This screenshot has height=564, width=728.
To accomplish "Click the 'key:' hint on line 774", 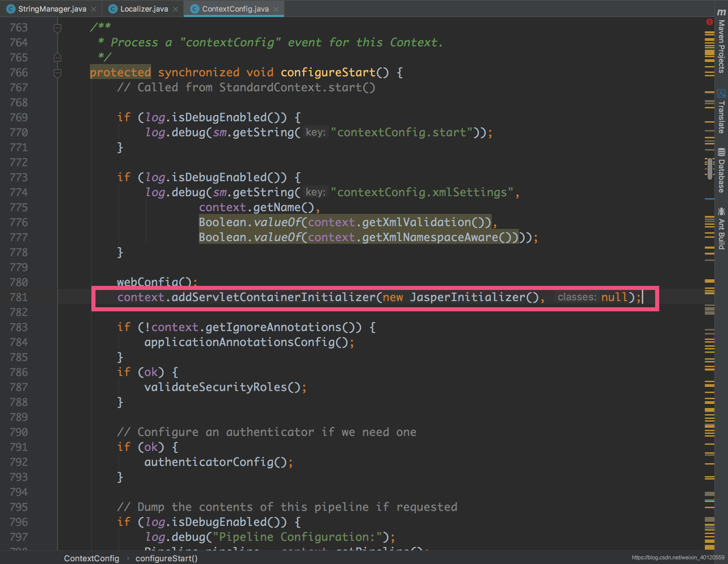I will click(316, 192).
